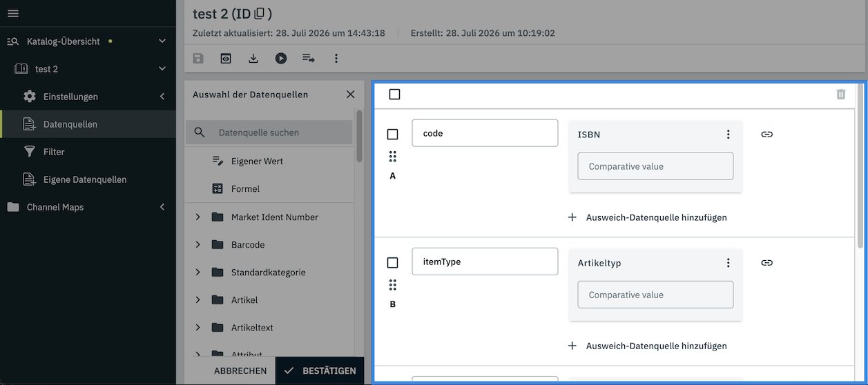868x385 pixels.
Task: Click the Datenquelle suchen field
Action: [x=269, y=132]
